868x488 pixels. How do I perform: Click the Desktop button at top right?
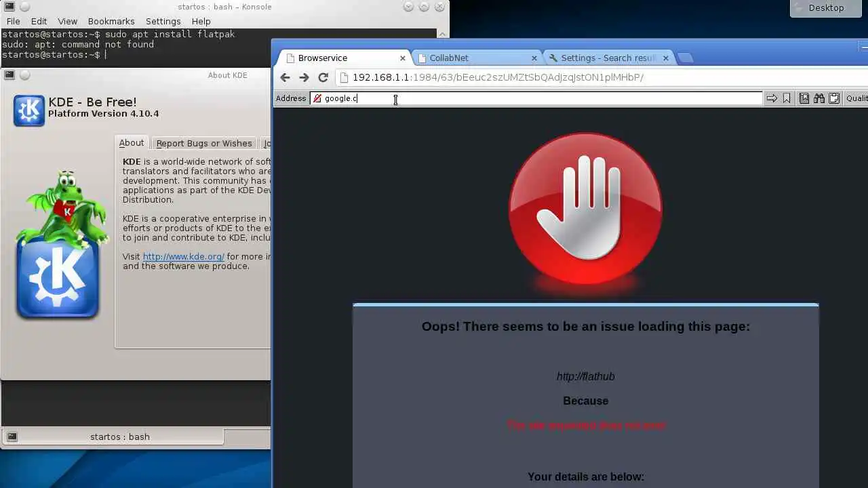coord(826,8)
